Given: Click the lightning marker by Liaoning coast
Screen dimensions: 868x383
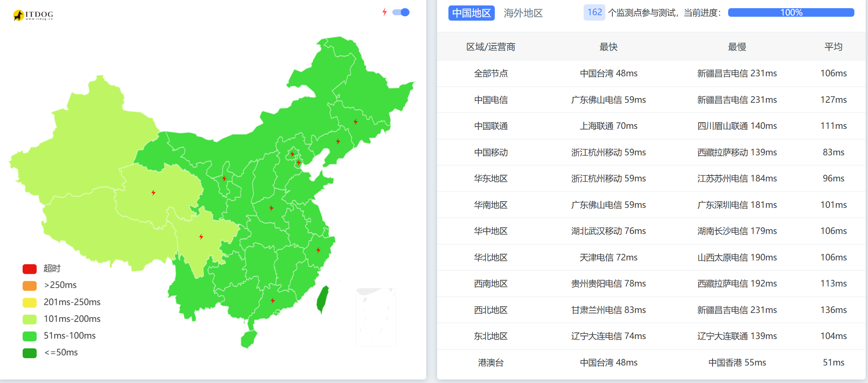Looking at the screenshot, I should [x=337, y=142].
